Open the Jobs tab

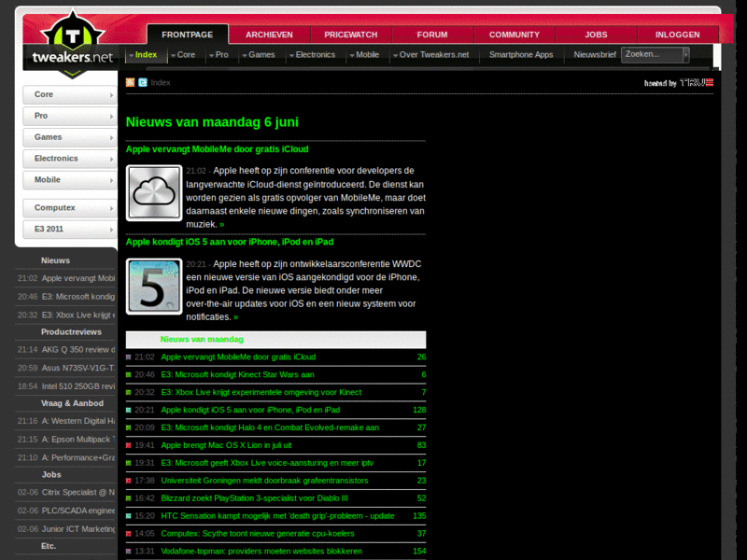[596, 35]
